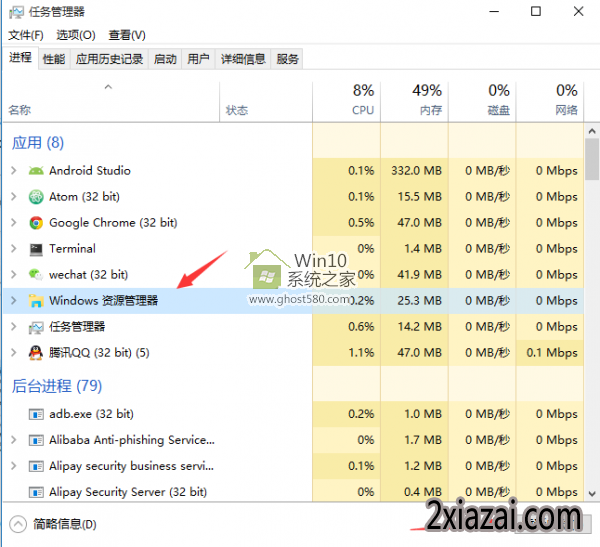Expand the Alipay security business service group
The width and height of the screenshot is (600, 547).
[14, 466]
